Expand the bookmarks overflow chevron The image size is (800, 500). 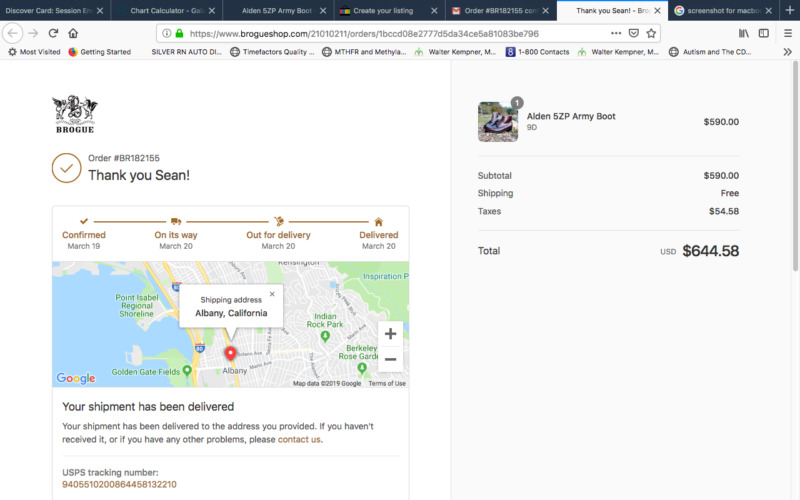(x=787, y=51)
